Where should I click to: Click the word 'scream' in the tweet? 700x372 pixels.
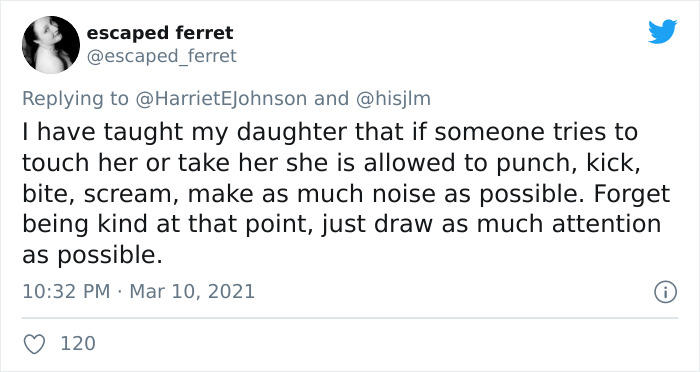coord(132,194)
